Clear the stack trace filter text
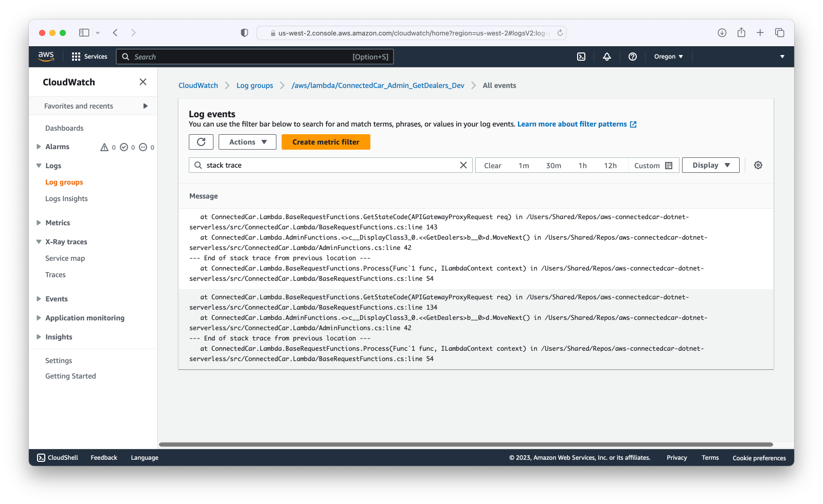The height and width of the screenshot is (504, 823). (463, 165)
